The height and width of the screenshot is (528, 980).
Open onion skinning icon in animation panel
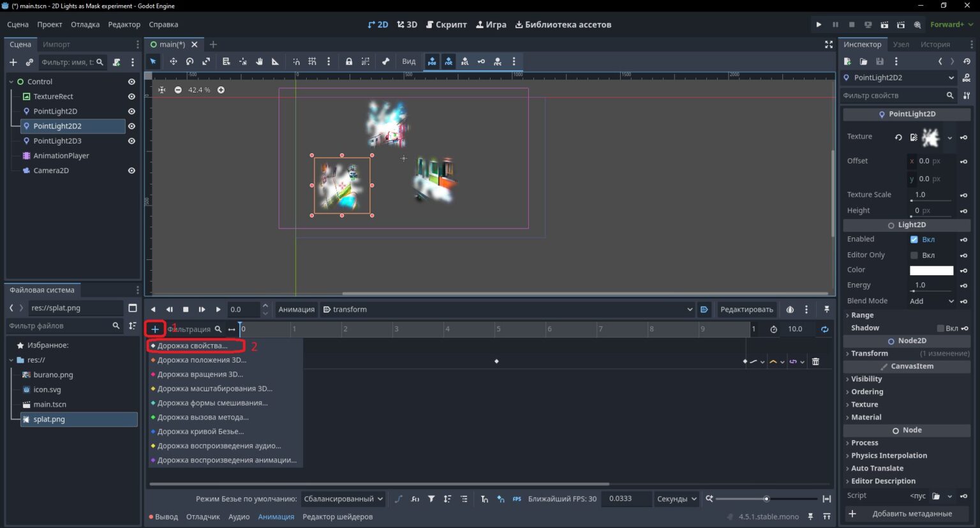coord(790,310)
